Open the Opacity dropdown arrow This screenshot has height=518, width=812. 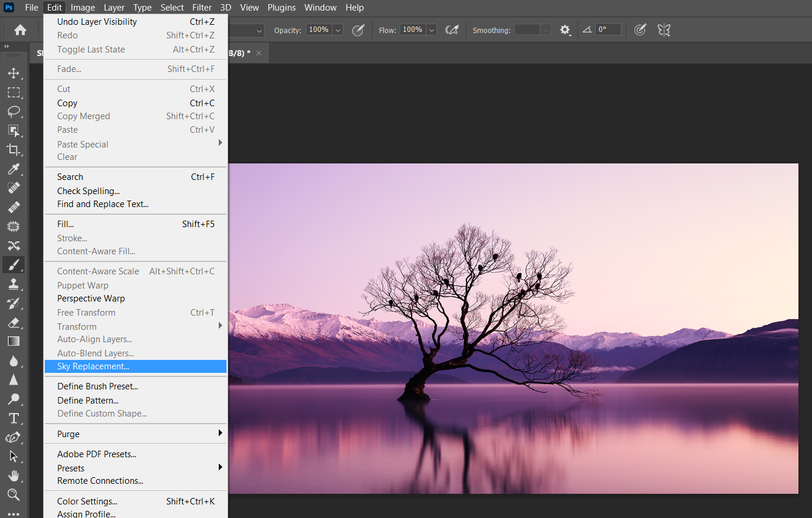click(x=338, y=30)
